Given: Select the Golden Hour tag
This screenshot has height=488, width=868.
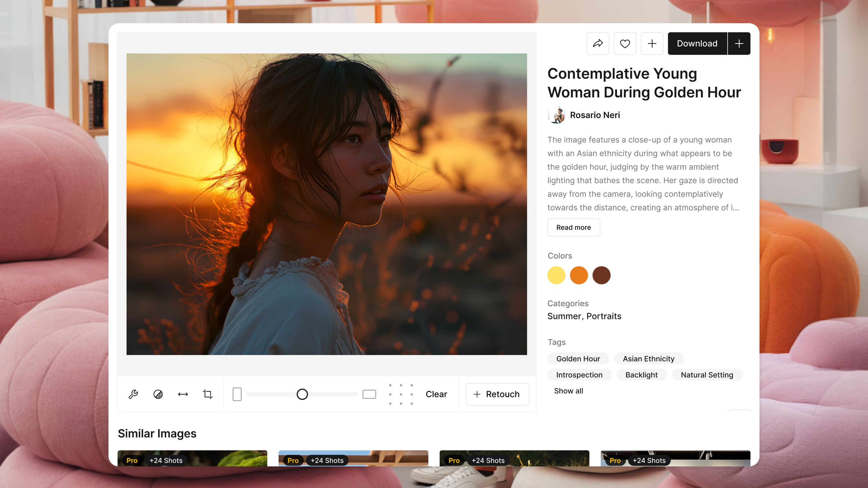Looking at the screenshot, I should [x=578, y=359].
